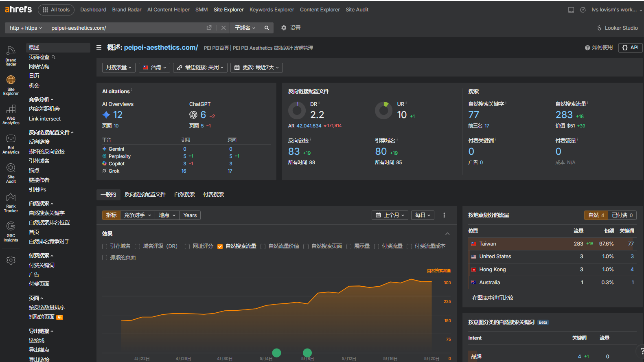
Task: Open the URL in a new tab icon
Action: pos(209,28)
